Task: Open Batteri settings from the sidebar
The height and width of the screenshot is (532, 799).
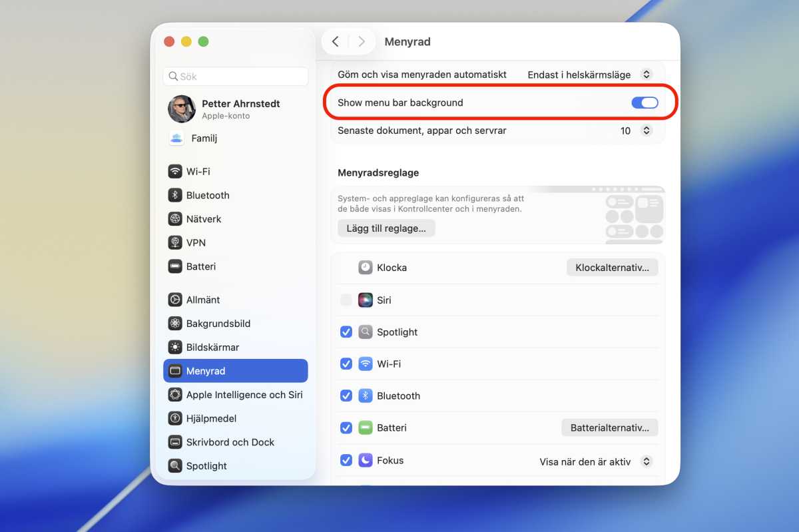Action: tap(174, 266)
